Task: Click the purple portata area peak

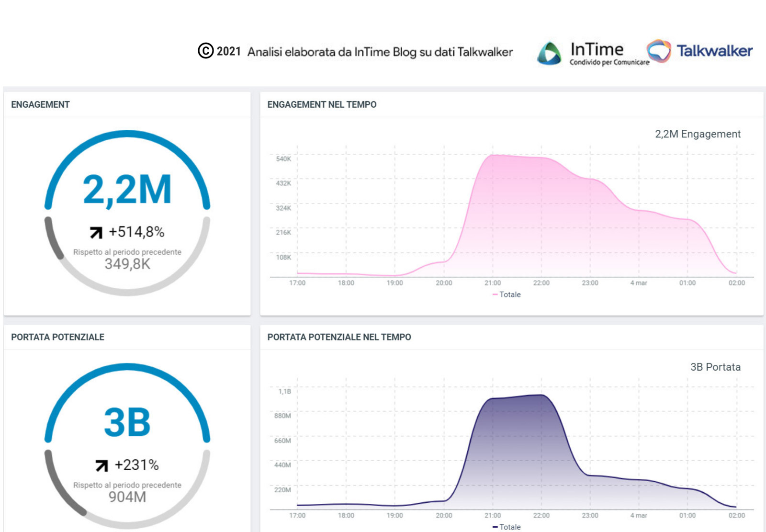Action: click(541, 395)
